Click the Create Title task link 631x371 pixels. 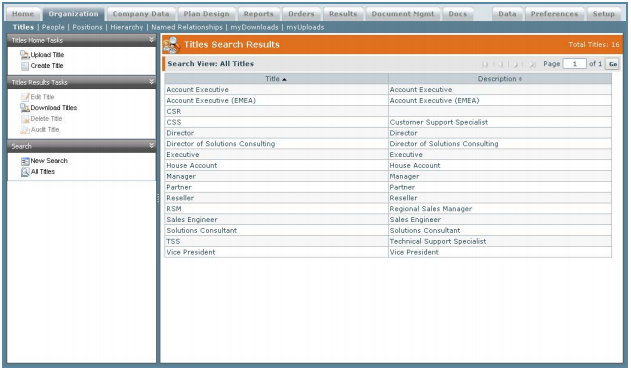(47, 66)
